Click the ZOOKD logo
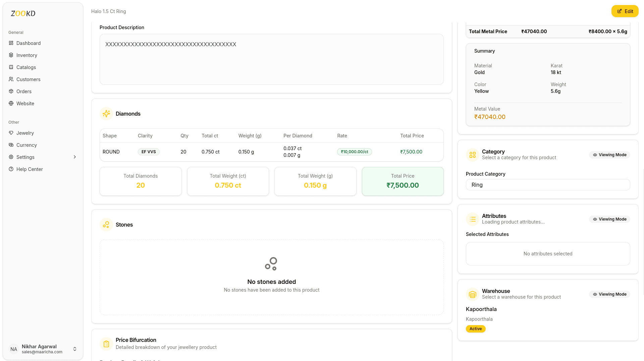644x361 pixels. click(23, 13)
